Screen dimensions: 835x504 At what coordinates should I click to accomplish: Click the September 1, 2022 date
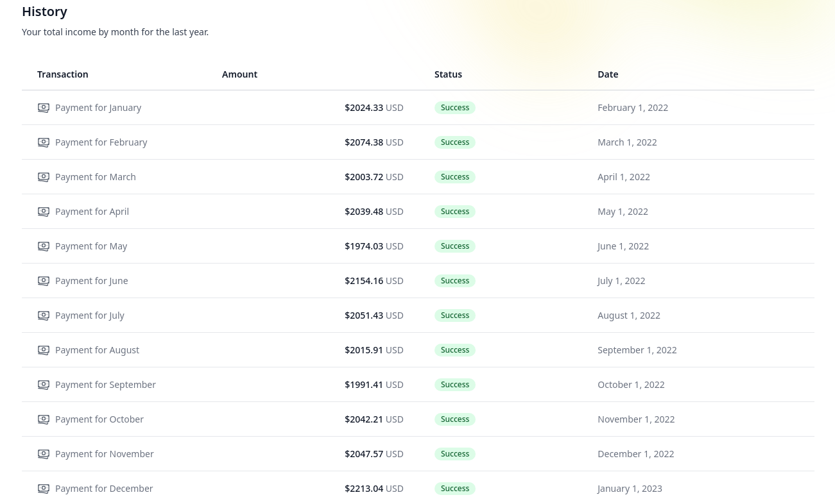[637, 350]
